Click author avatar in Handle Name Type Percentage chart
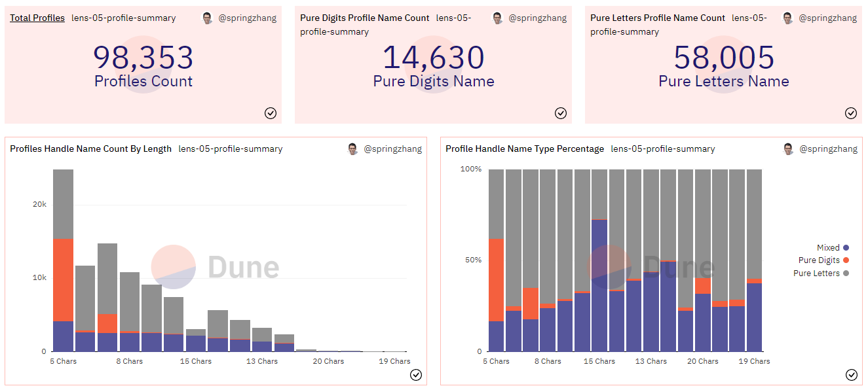Viewport: 868px width, 388px height. point(789,149)
